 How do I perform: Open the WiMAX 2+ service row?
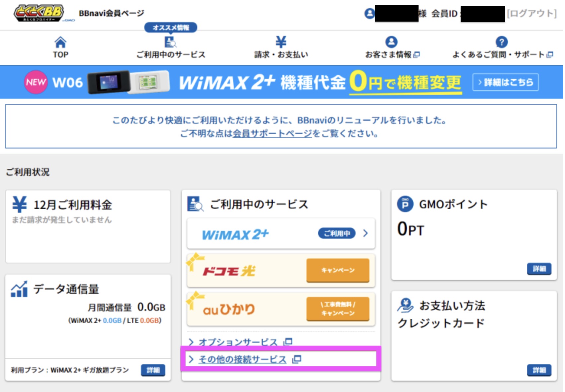point(281,233)
